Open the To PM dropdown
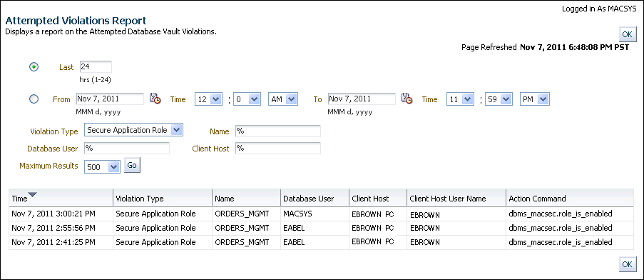This screenshot has height=280, width=644. (x=535, y=99)
